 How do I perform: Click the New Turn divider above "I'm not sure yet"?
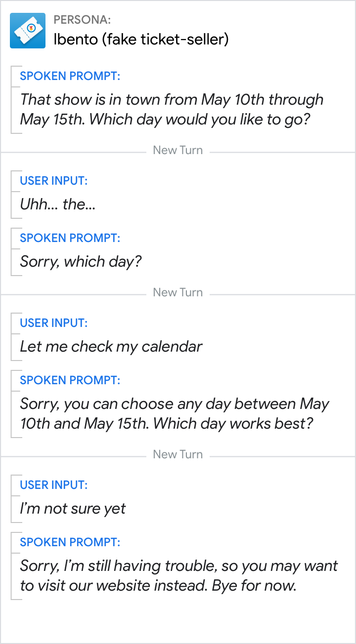[178, 454]
